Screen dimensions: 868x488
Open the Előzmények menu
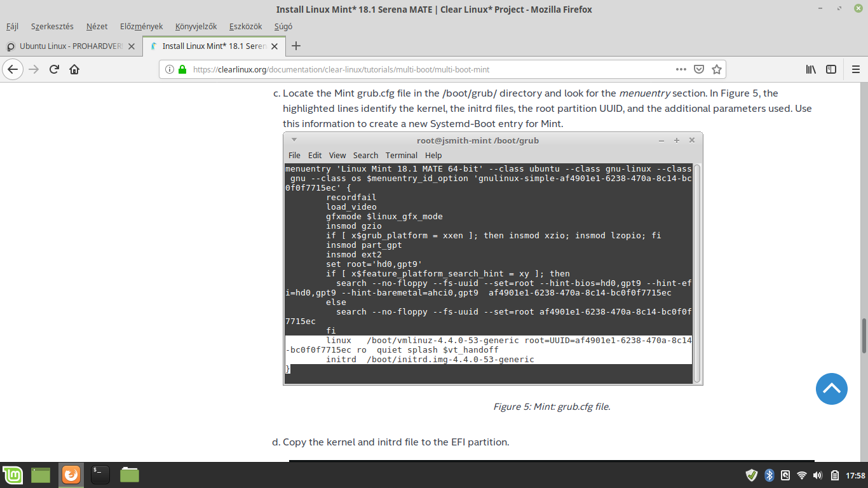pos(141,27)
